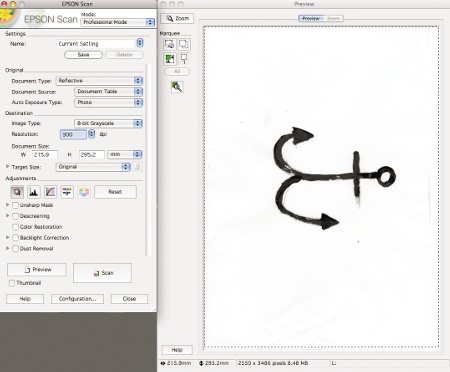Toggle the Color Restoration checkbox
The height and width of the screenshot is (372, 450).
(x=15, y=227)
